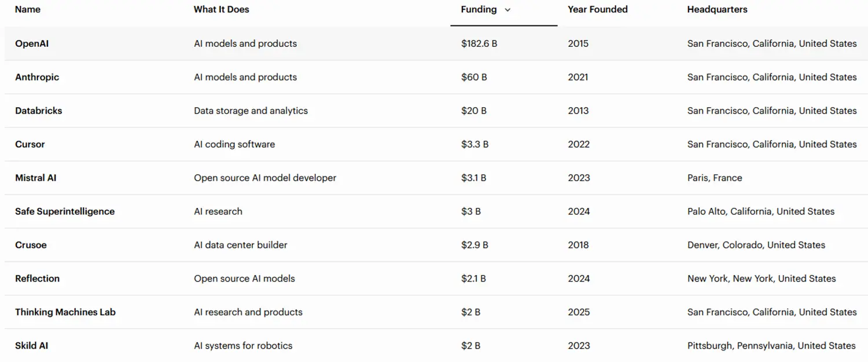Click the Year Founded column header
This screenshot has width=868, height=362.
597,9
